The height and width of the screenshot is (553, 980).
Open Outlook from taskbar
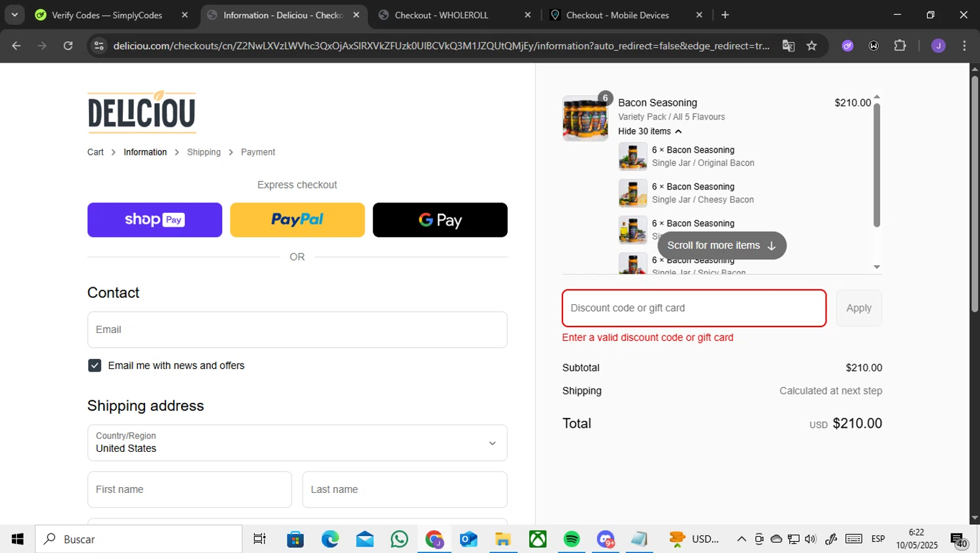click(468, 539)
